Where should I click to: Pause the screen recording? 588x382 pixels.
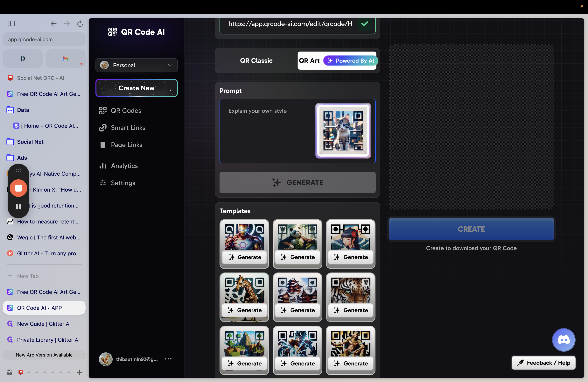pos(18,207)
